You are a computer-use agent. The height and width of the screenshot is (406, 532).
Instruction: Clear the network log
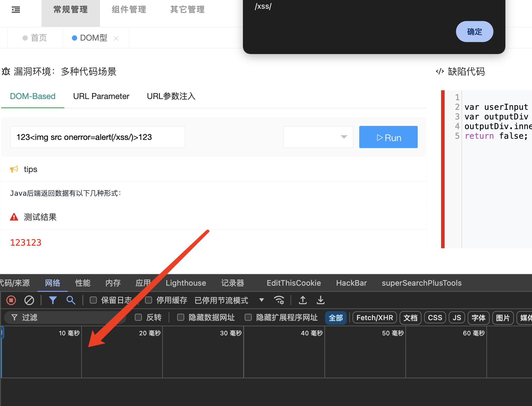coord(29,300)
